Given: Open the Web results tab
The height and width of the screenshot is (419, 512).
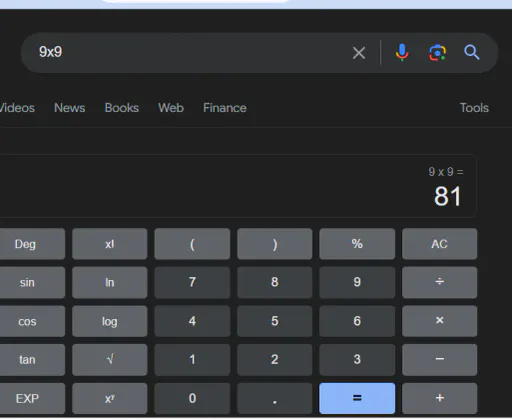Looking at the screenshot, I should 171,108.
